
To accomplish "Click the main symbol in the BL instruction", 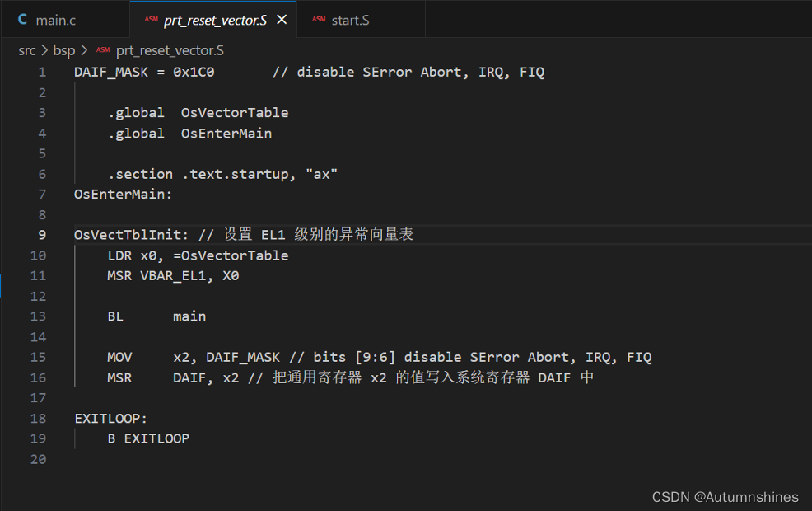I will point(189,316).
